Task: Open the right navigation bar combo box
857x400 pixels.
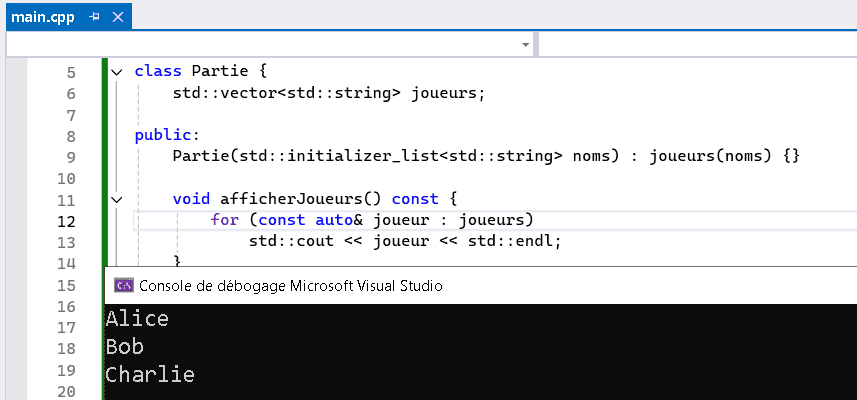Action: coord(698,44)
